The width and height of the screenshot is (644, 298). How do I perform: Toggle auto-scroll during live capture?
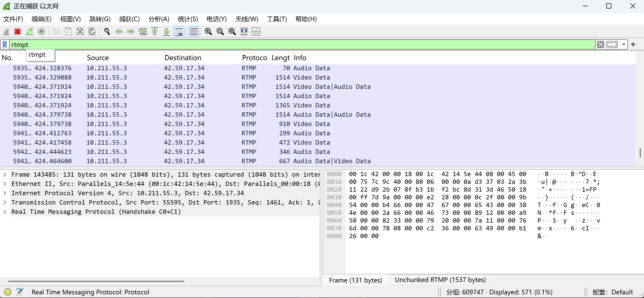click(x=179, y=32)
